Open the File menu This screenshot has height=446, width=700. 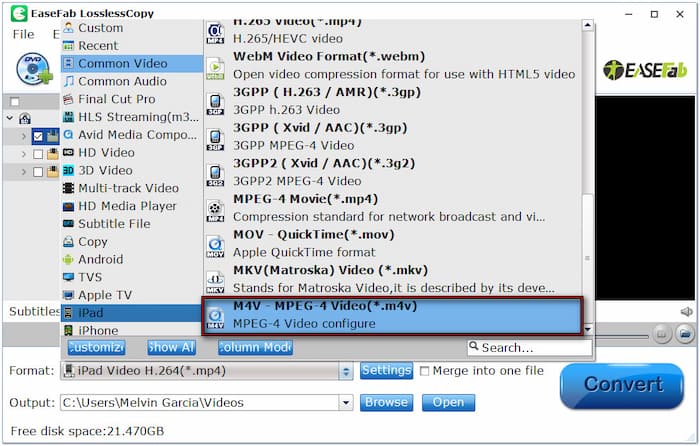pos(23,34)
